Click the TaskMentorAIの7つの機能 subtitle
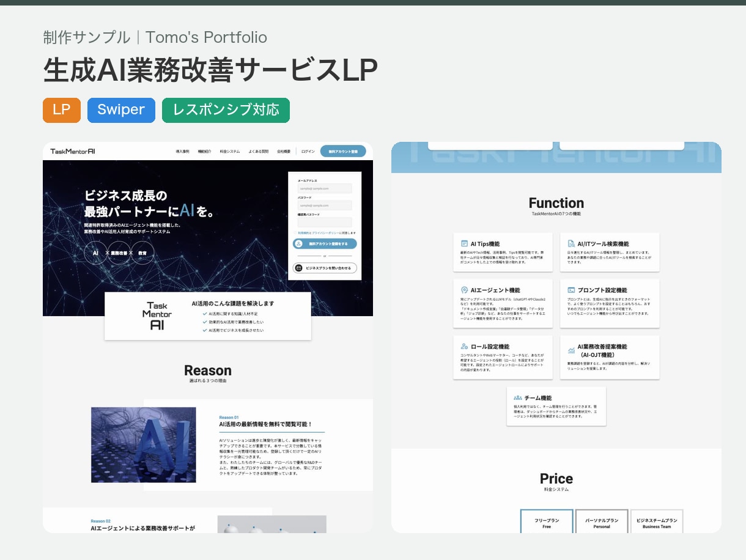 556,214
